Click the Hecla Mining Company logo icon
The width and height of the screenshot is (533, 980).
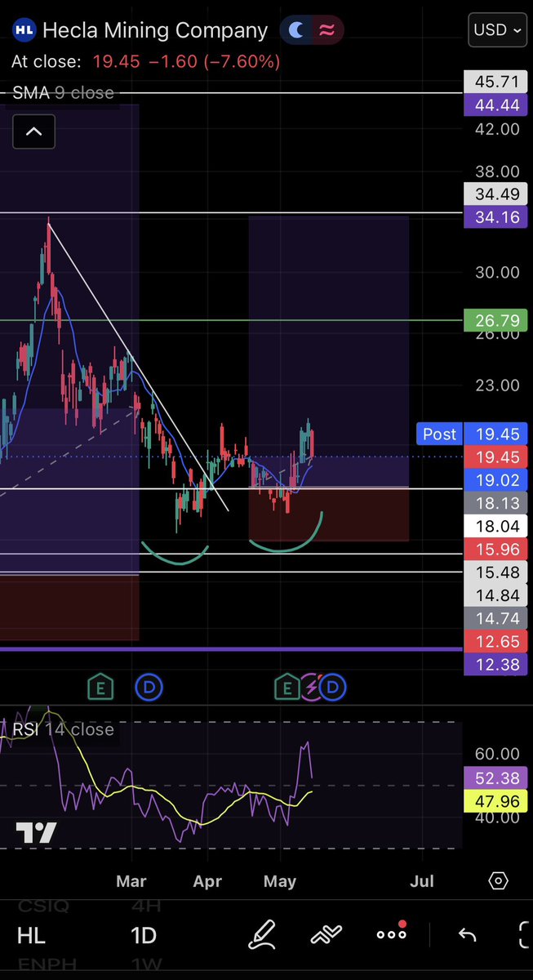(23, 31)
